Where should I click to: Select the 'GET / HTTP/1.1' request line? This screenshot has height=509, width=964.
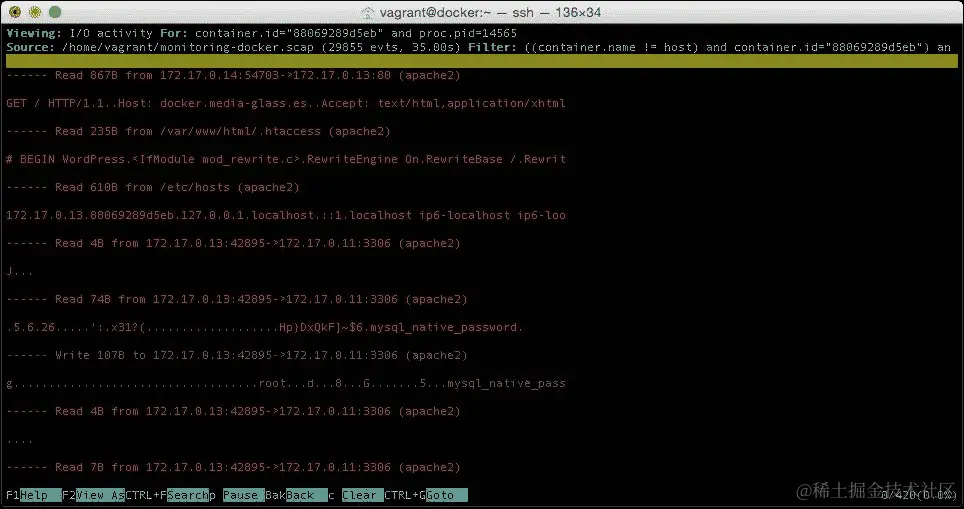pyautogui.click(x=286, y=103)
